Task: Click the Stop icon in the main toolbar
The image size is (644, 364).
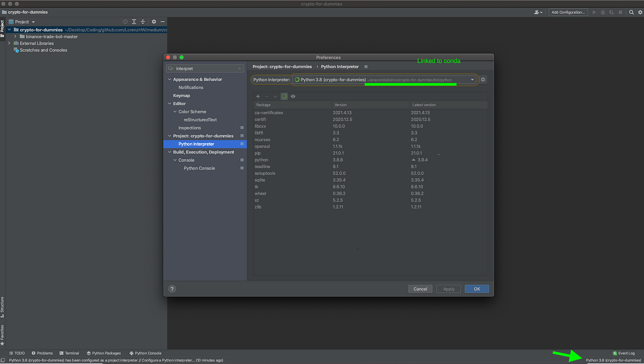Action: [620, 12]
